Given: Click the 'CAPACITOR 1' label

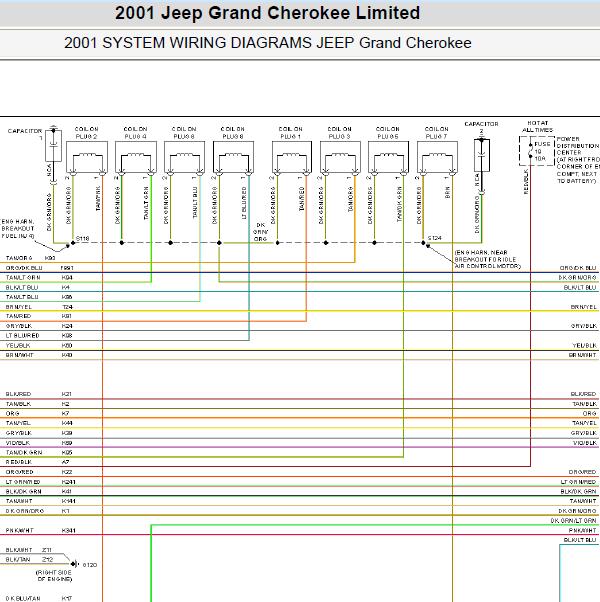Looking at the screenshot, I should click(x=25, y=134).
